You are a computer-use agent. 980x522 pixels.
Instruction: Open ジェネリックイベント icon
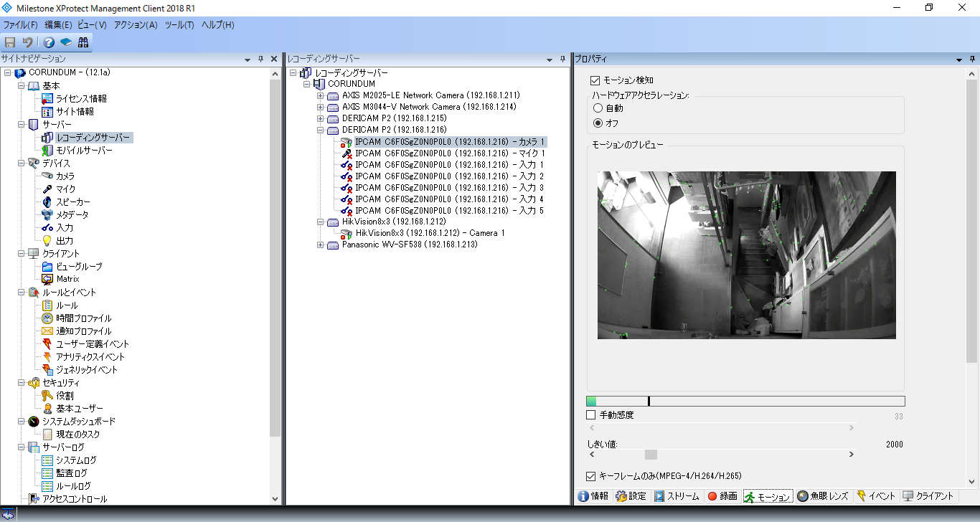pos(47,370)
